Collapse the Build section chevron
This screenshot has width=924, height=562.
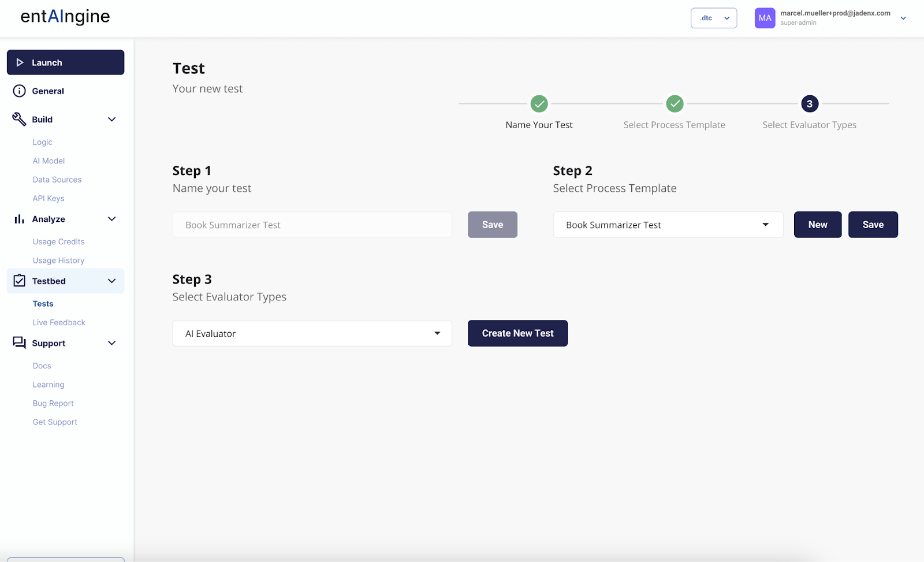pos(112,119)
